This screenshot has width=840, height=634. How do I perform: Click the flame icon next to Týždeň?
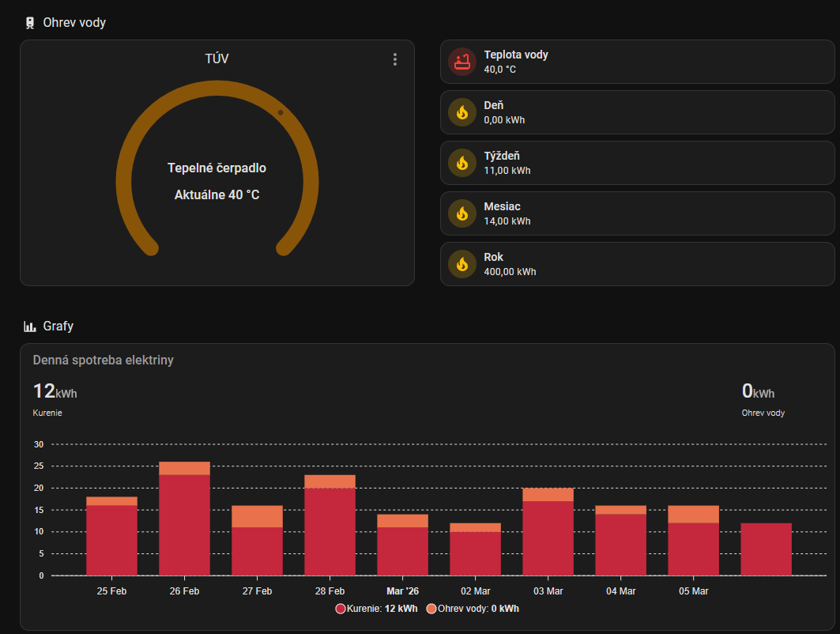point(461,163)
